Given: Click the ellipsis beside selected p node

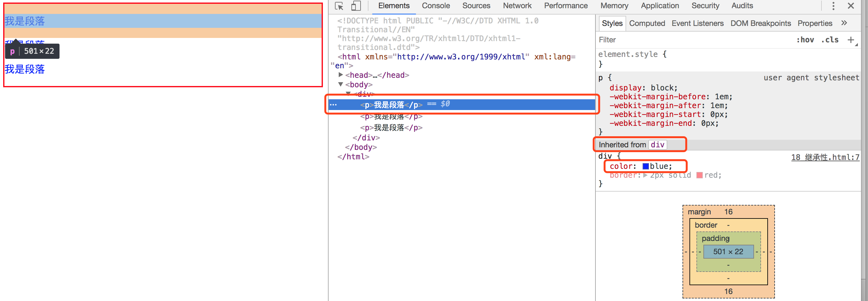Looking at the screenshot, I should click(333, 105).
